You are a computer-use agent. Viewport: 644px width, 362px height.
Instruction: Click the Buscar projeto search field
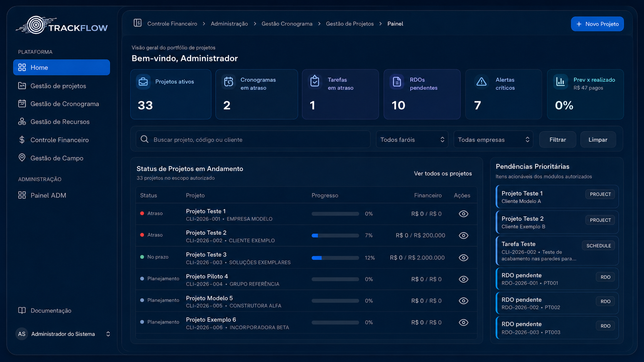(253, 140)
